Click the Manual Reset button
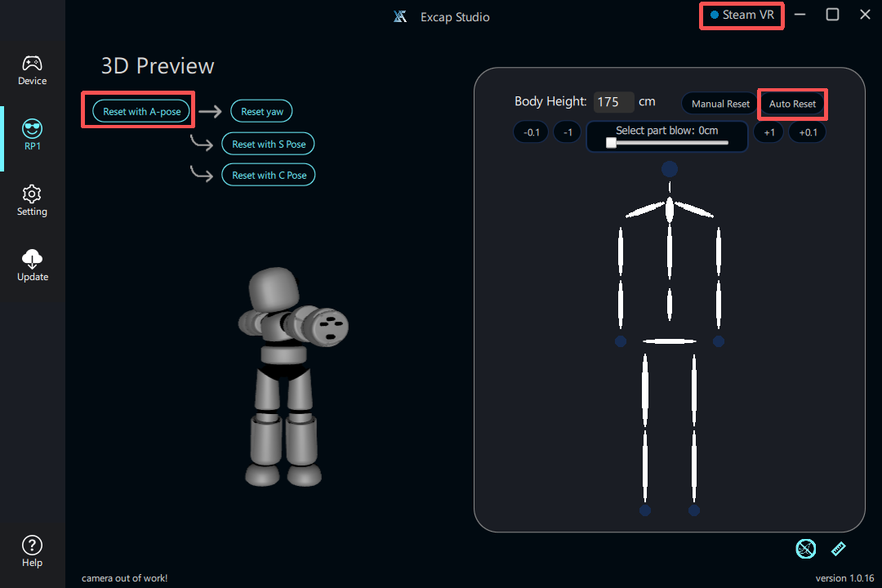 coord(719,104)
